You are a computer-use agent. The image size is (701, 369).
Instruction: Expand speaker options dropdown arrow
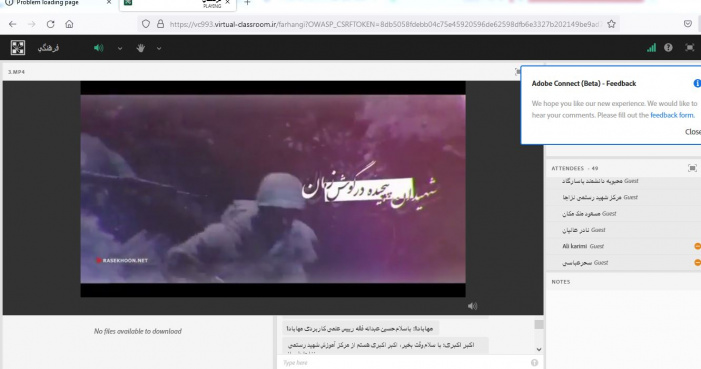(x=120, y=48)
